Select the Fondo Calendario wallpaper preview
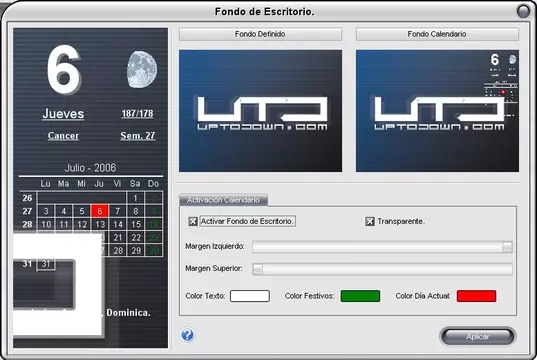Screen dimensions: 537x360 [x=437, y=111]
